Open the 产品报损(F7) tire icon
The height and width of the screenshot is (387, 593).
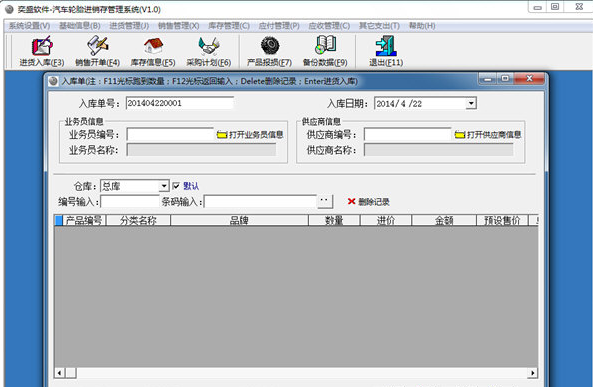click(270, 46)
